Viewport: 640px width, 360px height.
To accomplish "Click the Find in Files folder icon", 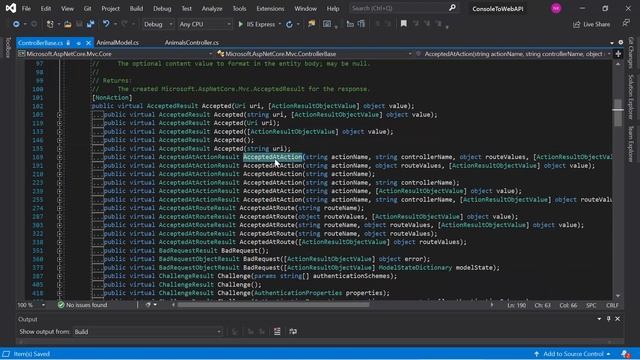I will point(312,24).
